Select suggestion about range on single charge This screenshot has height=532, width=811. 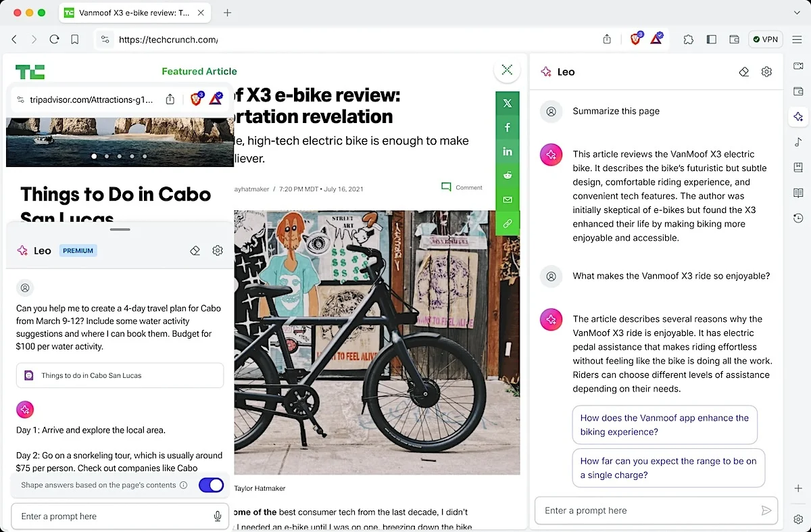[668, 468]
